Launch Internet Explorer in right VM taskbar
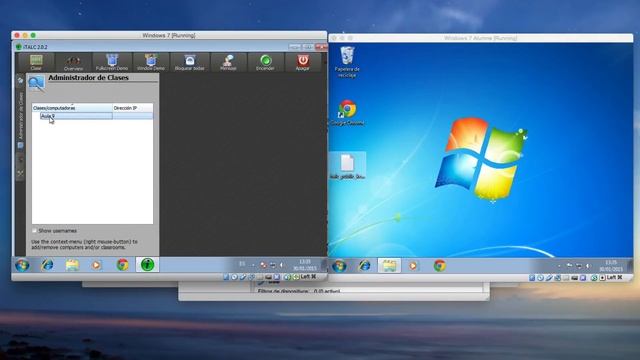The image size is (640, 360). point(364,266)
